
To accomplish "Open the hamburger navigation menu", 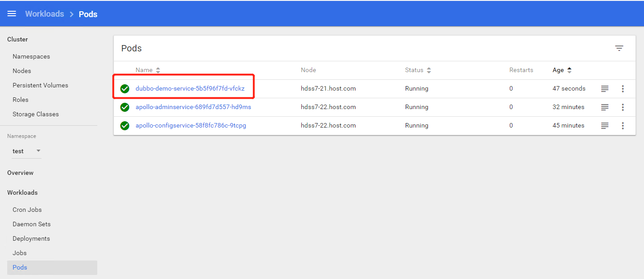I will pyautogui.click(x=12, y=14).
